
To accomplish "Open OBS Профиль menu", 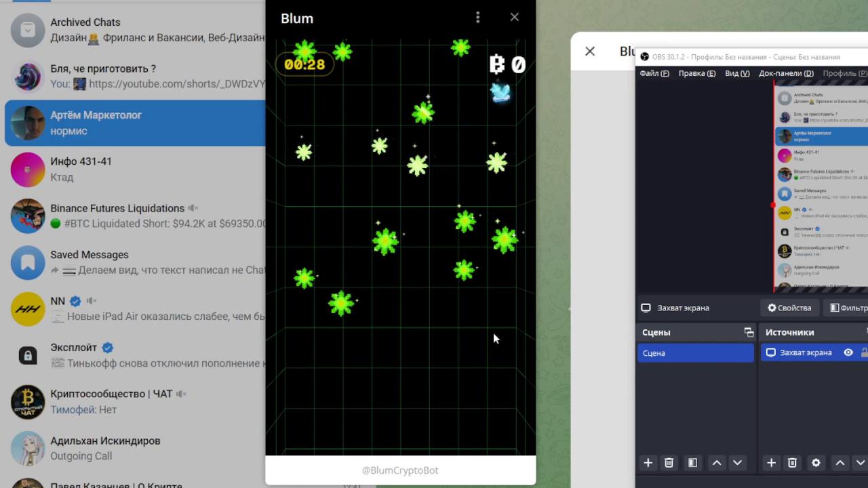I will pyautogui.click(x=845, y=73).
